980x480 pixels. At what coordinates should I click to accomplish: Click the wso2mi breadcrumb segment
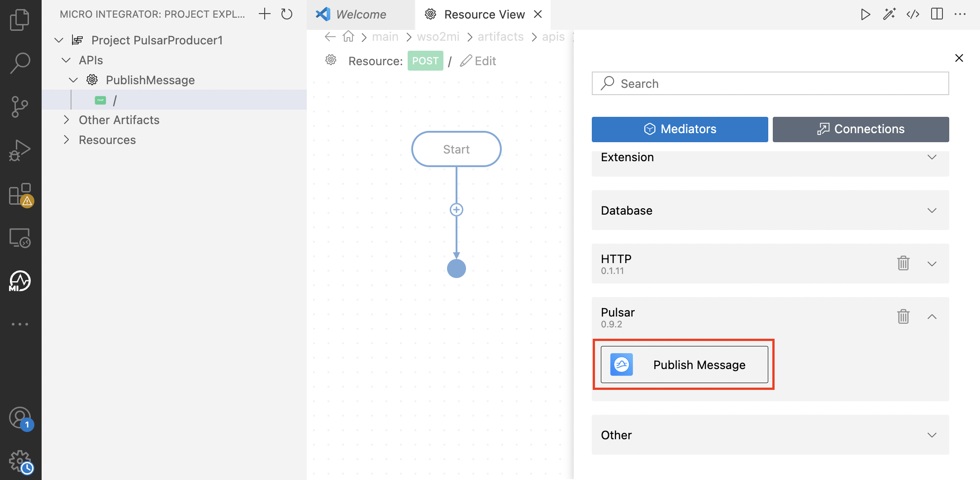coord(438,37)
